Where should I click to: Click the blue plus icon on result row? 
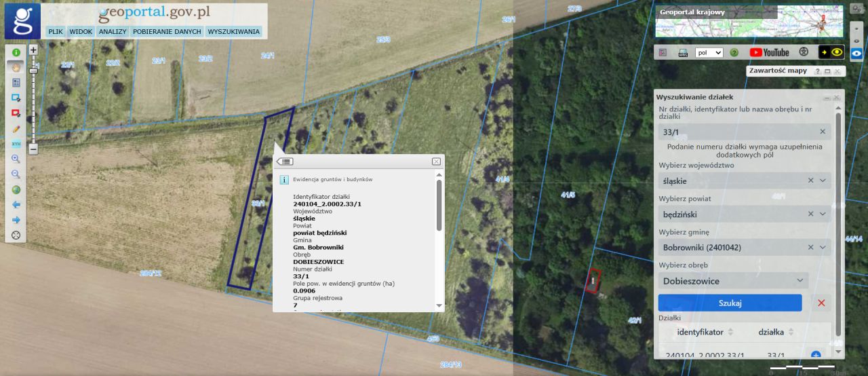click(816, 355)
